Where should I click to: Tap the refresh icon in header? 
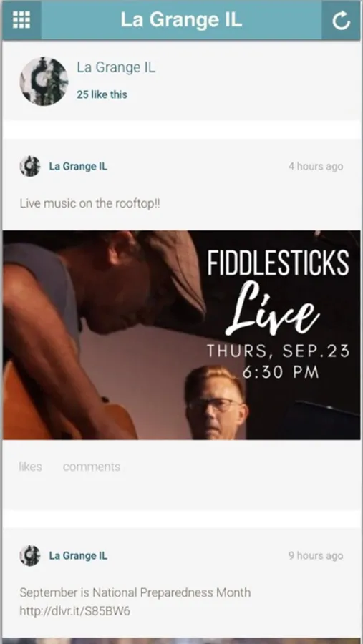342,20
